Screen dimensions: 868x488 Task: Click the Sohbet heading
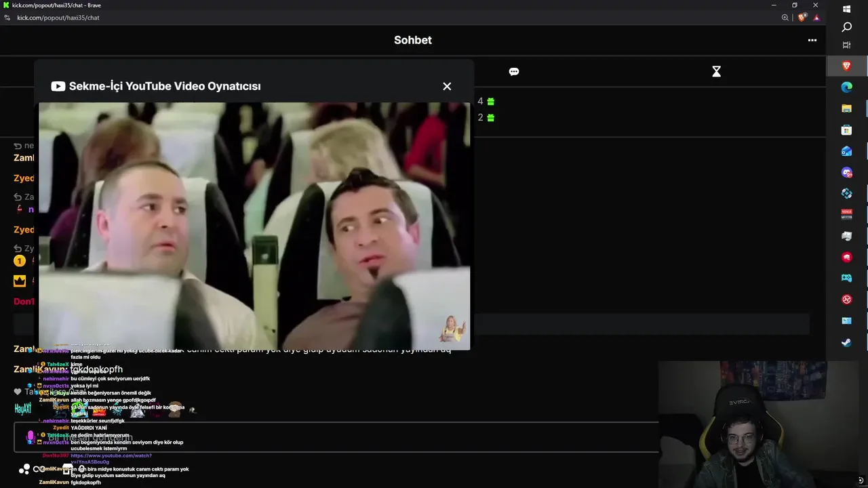[413, 40]
